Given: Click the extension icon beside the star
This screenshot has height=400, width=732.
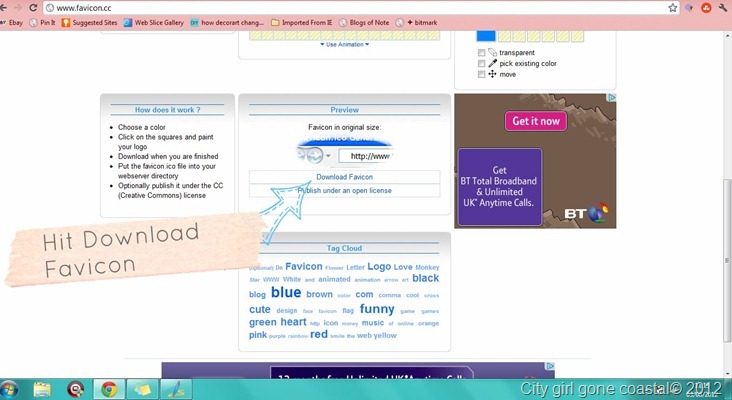Looking at the screenshot, I should tap(689, 8).
